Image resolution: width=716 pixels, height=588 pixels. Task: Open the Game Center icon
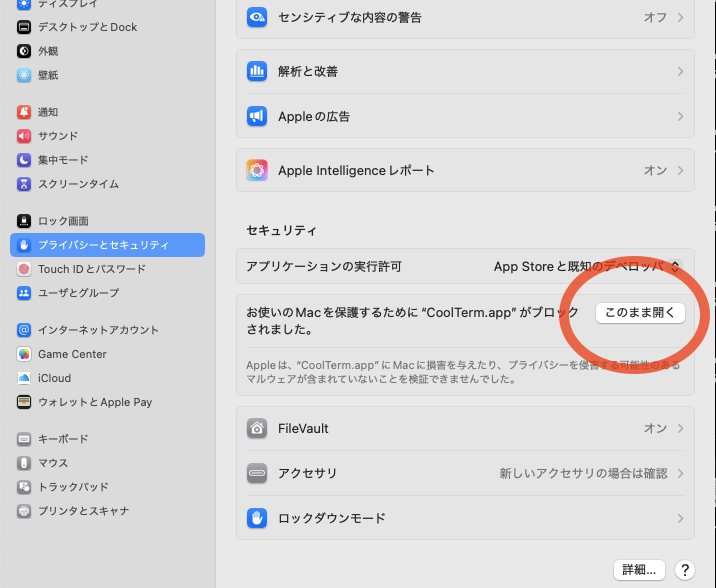point(24,354)
